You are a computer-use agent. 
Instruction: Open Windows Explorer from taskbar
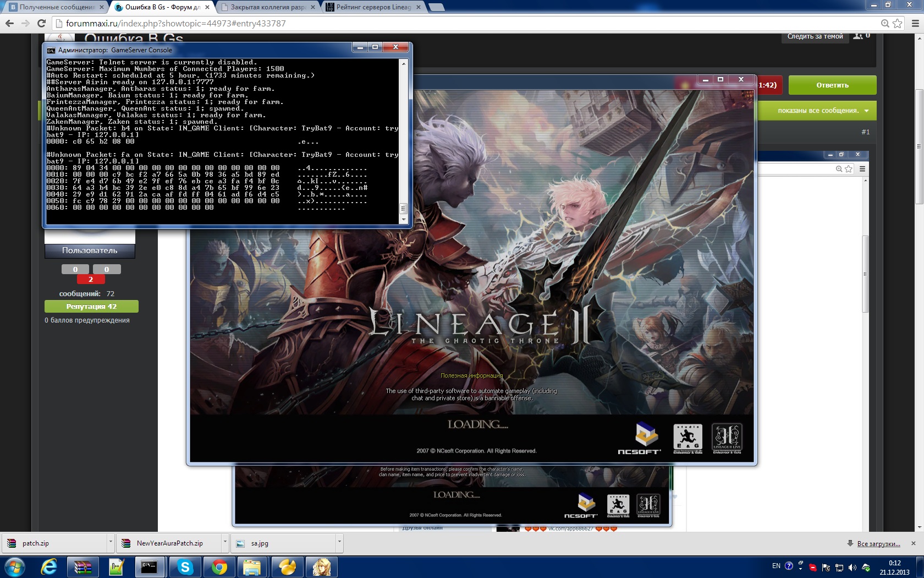252,567
